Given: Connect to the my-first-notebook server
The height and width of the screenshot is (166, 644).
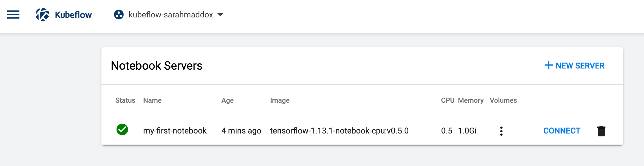Looking at the screenshot, I should click(x=562, y=131).
